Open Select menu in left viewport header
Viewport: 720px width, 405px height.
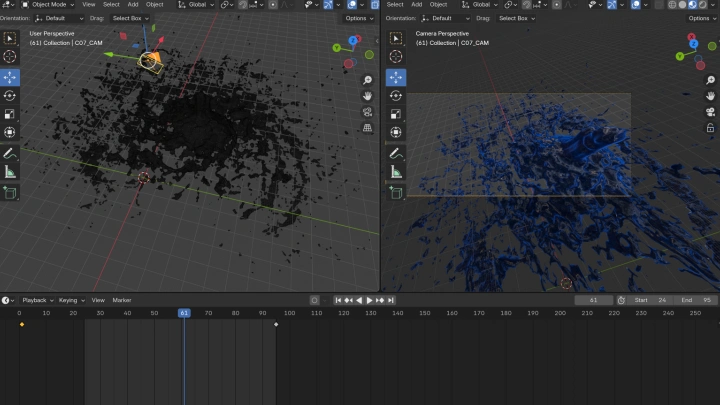coord(111,5)
